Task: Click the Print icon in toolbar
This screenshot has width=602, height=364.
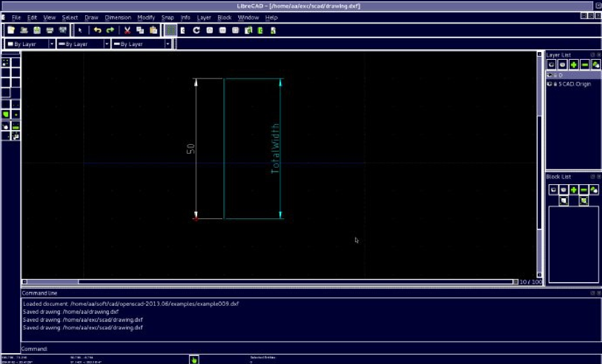Action: click(50, 31)
